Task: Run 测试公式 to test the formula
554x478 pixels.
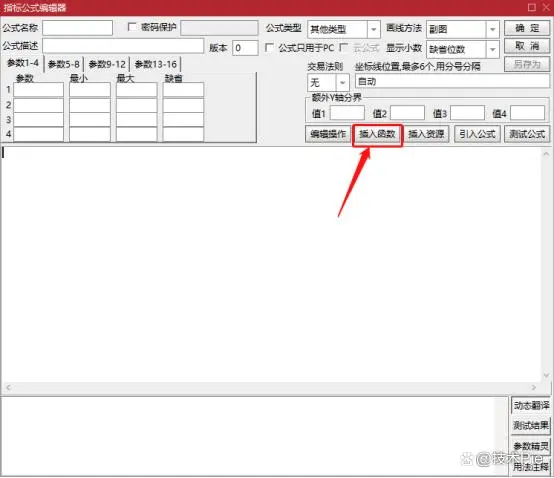Action: click(x=527, y=134)
